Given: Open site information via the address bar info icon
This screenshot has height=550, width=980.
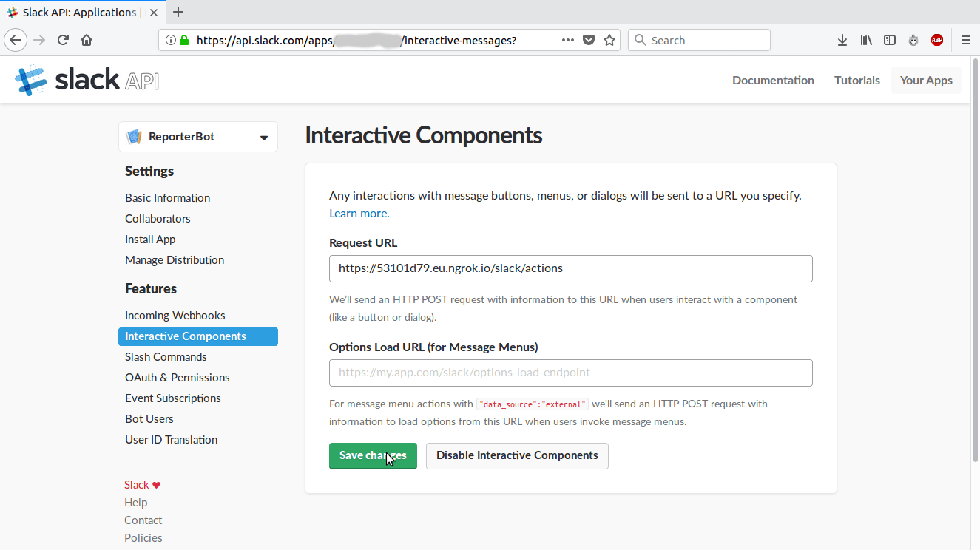Looking at the screenshot, I should pos(170,40).
